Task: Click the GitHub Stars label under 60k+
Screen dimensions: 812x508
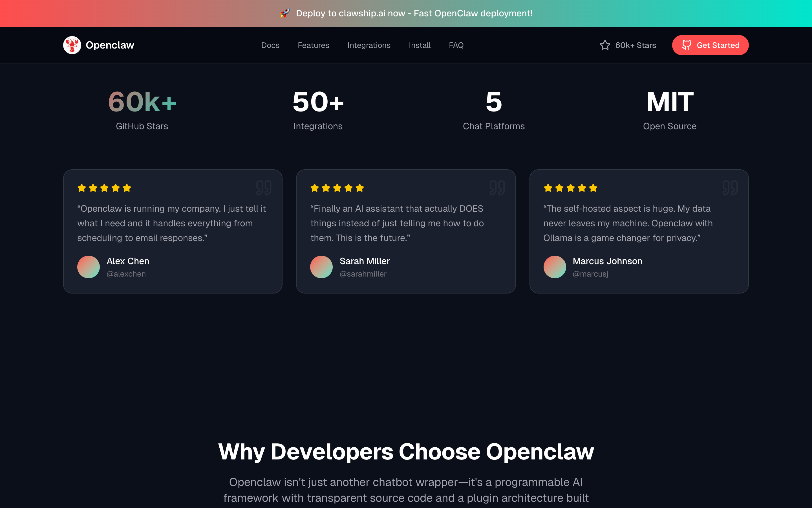Action: click(x=142, y=126)
